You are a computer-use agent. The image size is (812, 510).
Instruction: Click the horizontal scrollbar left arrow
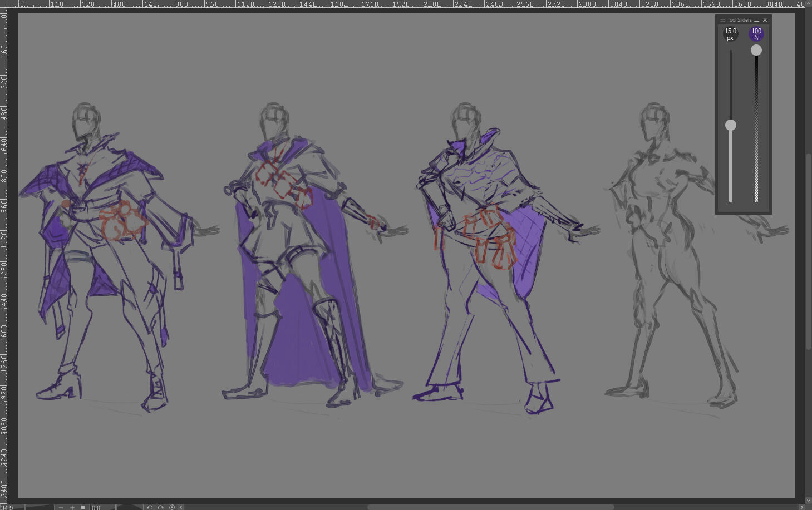coord(181,507)
